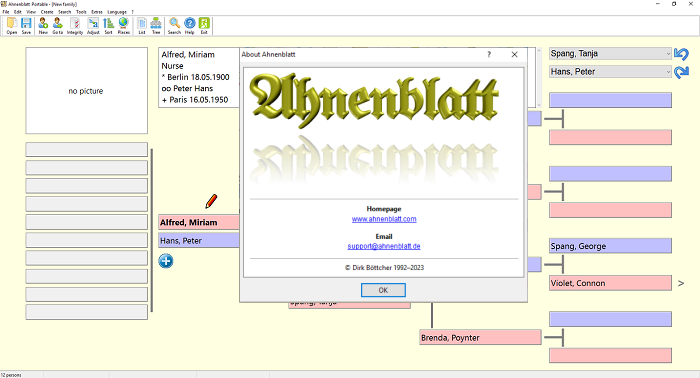Viewport: 700px width, 378px height.
Task: Click the Dirk Böttcher copyright text
Action: click(x=384, y=268)
